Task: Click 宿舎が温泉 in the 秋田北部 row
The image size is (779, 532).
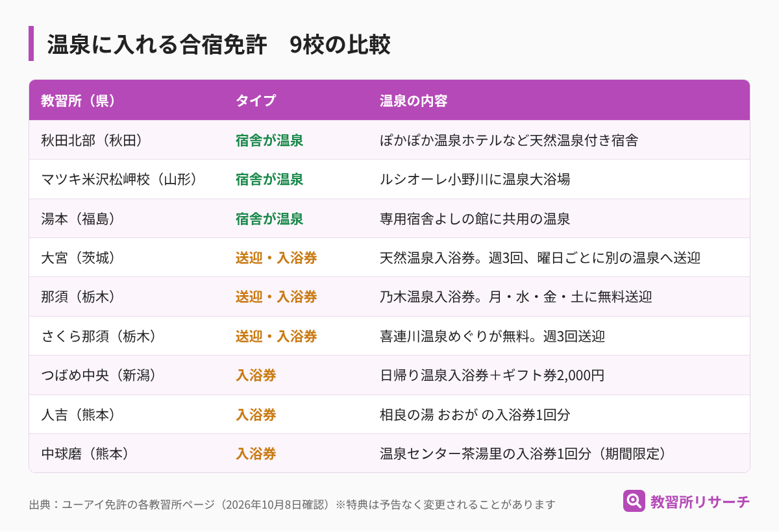Action: tap(269, 140)
